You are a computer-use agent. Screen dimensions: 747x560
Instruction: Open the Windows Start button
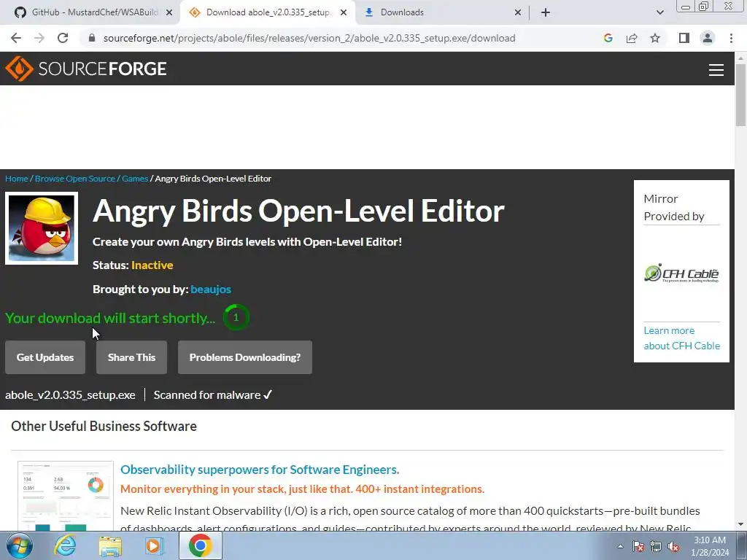pos(20,545)
